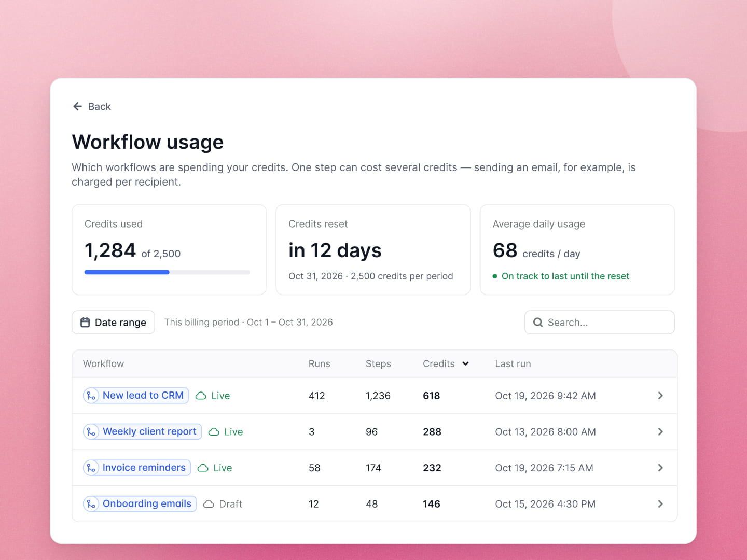Expand Weekly client report row chevron
Screen dimensions: 747x560
[660, 431]
